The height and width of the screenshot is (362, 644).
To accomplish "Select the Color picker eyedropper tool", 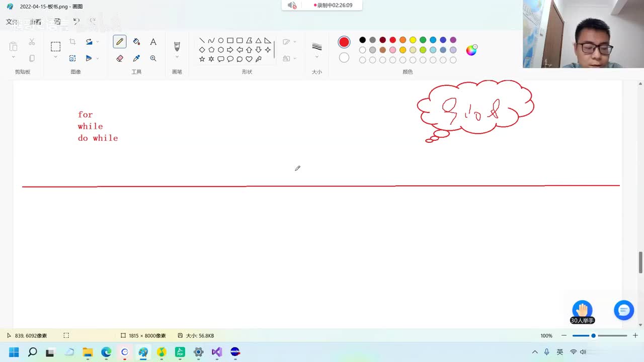I will (136, 58).
